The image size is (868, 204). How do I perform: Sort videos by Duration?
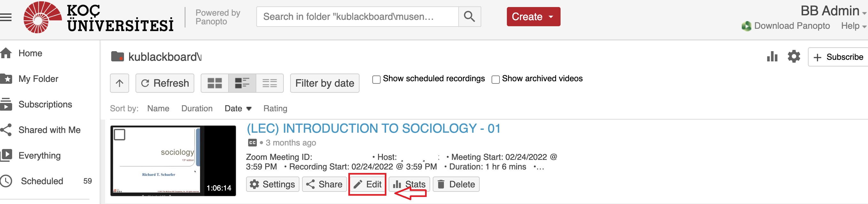coord(197,109)
